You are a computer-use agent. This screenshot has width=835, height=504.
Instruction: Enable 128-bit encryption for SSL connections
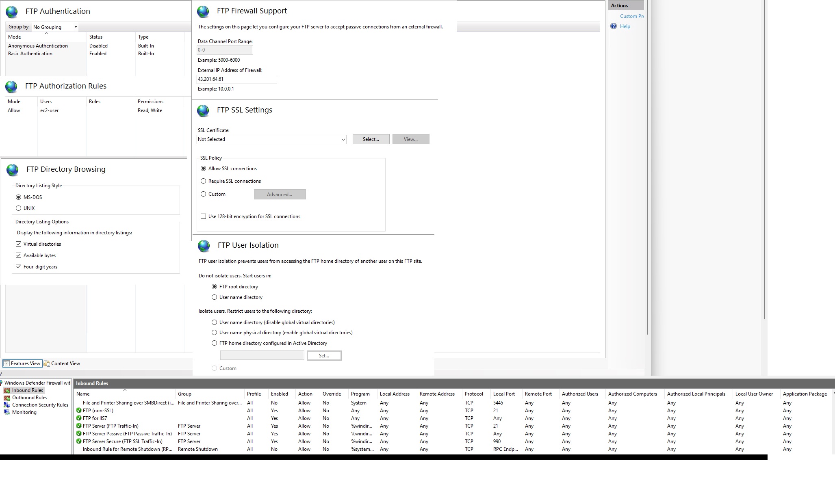(x=204, y=216)
